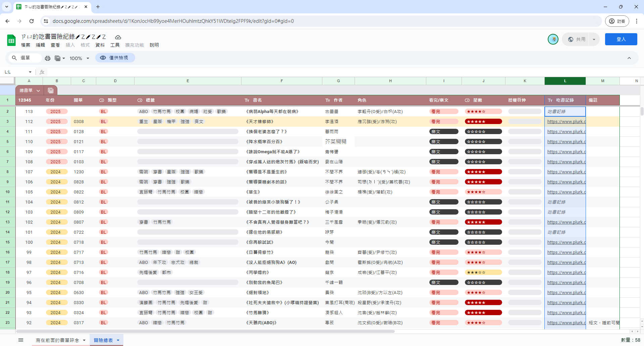Click the print icon in toolbar

click(48, 58)
